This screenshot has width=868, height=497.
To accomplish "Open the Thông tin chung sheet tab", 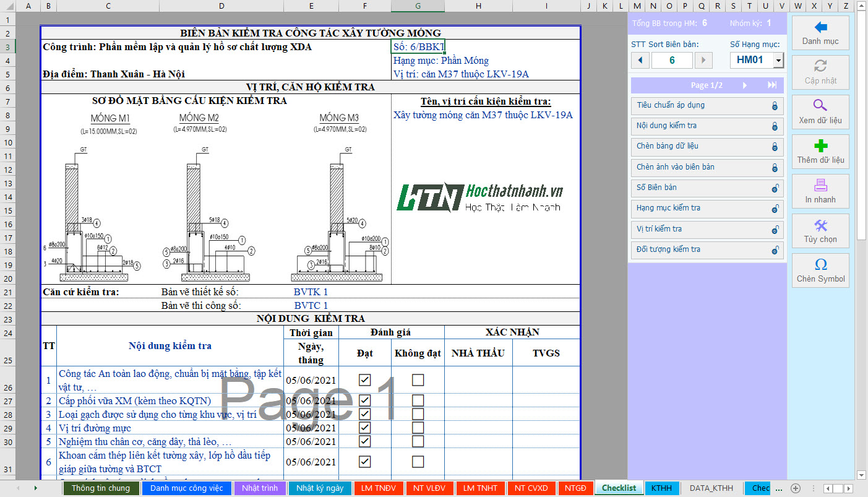I will (101, 488).
